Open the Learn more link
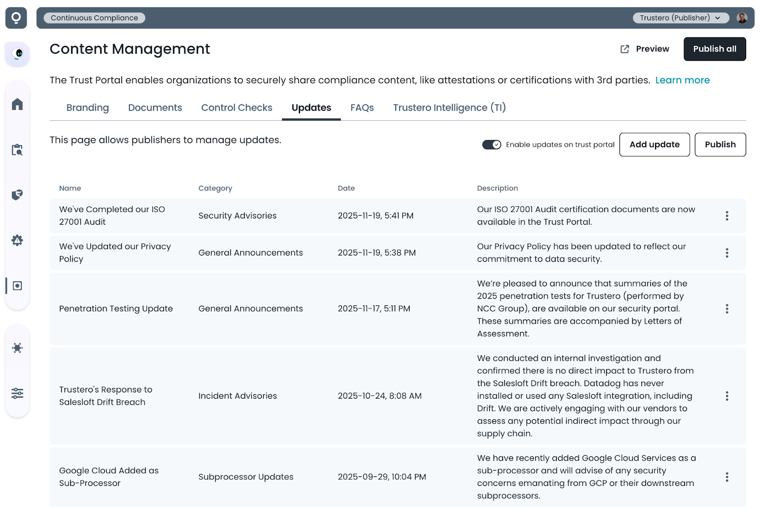The image size is (760, 532). pos(682,80)
